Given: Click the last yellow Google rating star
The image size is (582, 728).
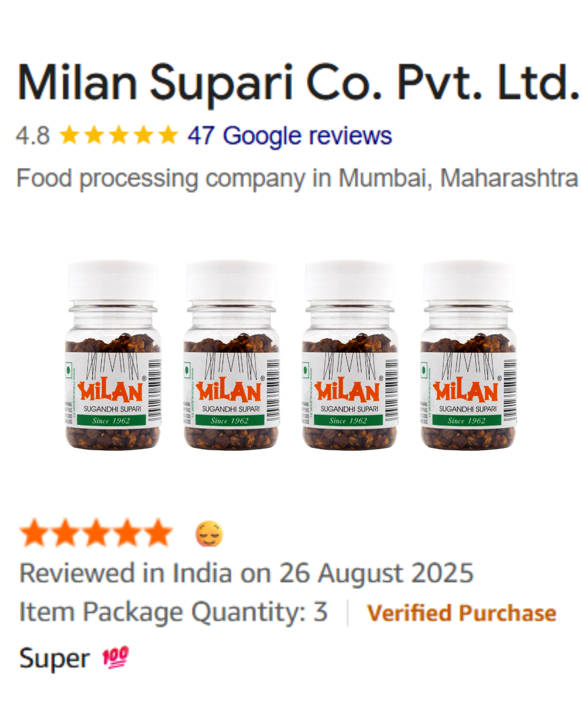Looking at the screenshot, I should (168, 135).
